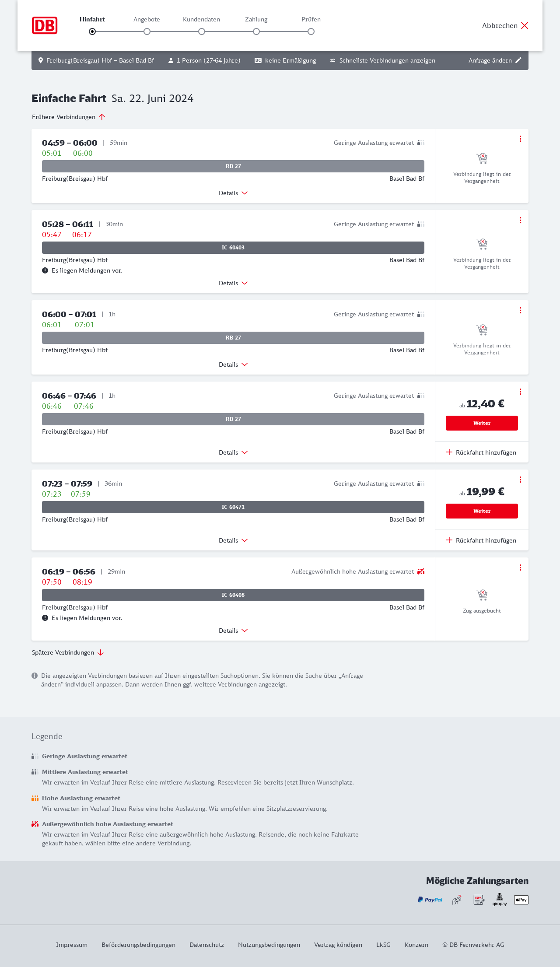Select the Angebote progress step

point(147,32)
